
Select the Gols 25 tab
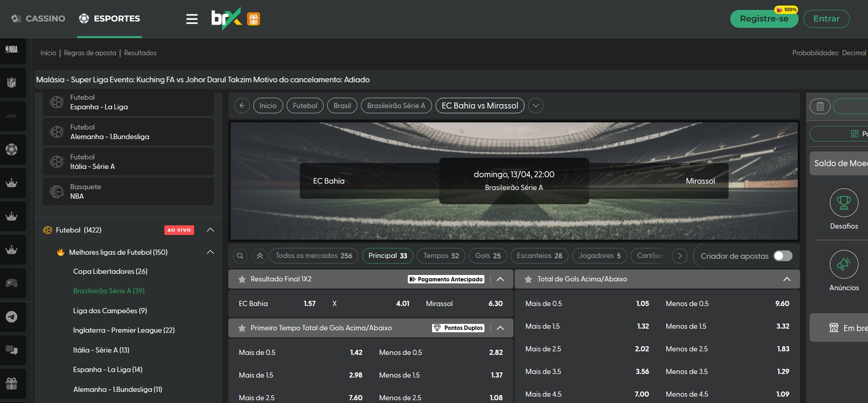[488, 256]
